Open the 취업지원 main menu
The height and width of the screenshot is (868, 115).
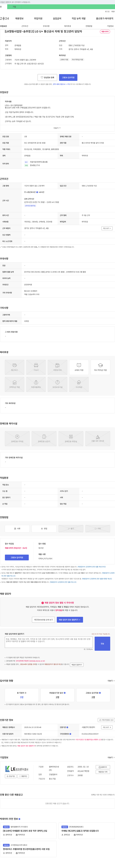[38, 18]
